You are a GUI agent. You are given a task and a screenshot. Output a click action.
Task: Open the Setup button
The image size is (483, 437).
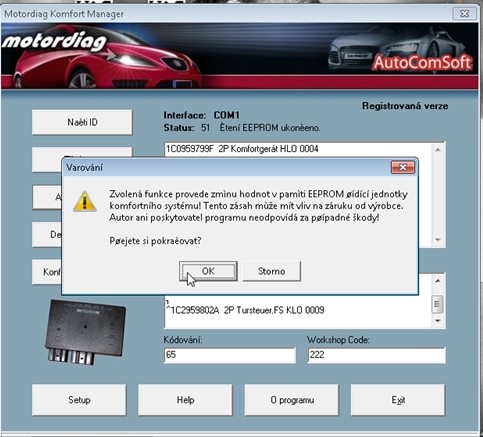click(x=79, y=400)
